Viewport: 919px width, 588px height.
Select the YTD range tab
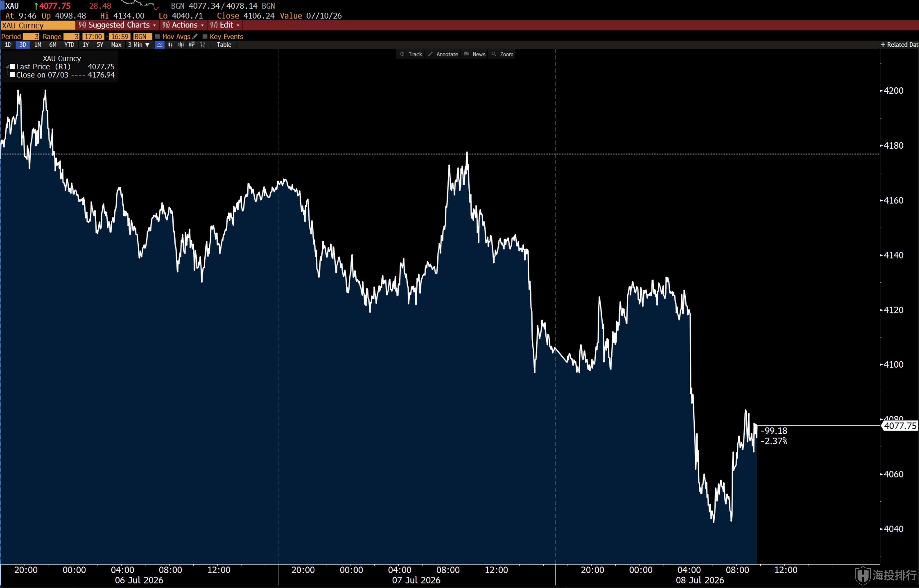coord(69,45)
